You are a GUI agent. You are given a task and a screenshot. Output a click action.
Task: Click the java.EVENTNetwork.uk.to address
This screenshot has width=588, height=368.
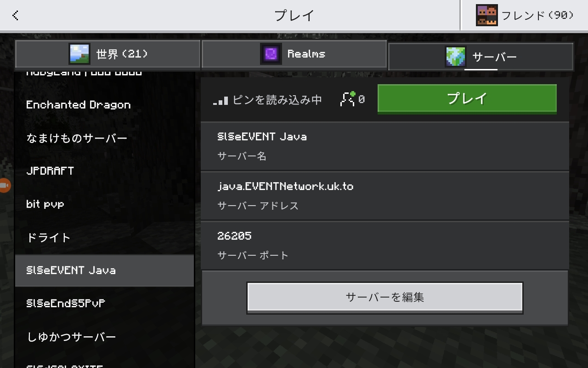pyautogui.click(x=285, y=186)
